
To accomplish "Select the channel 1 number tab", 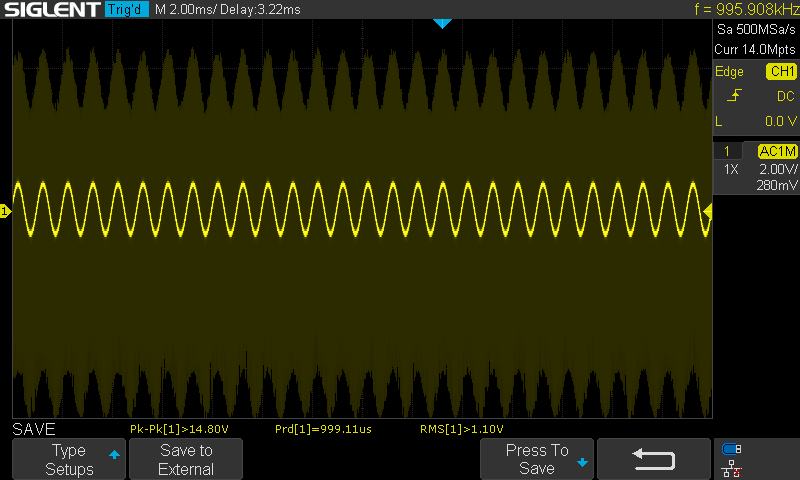I will click(x=727, y=151).
